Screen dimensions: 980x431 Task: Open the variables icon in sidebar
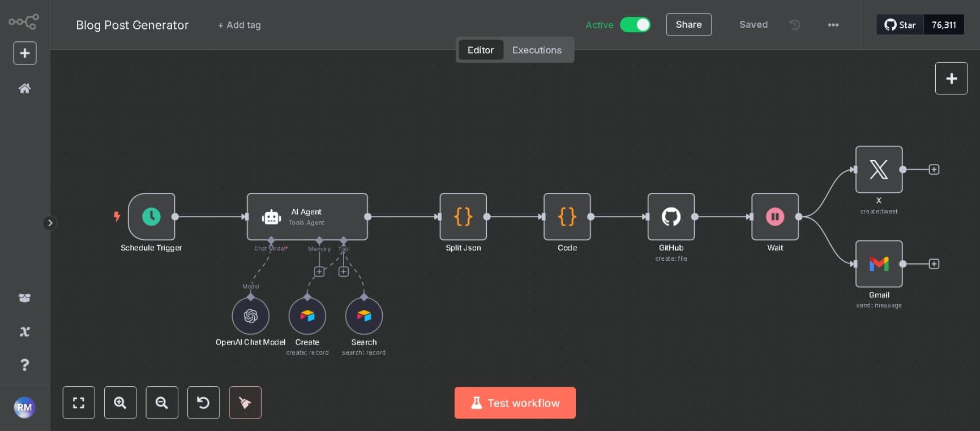(24, 331)
